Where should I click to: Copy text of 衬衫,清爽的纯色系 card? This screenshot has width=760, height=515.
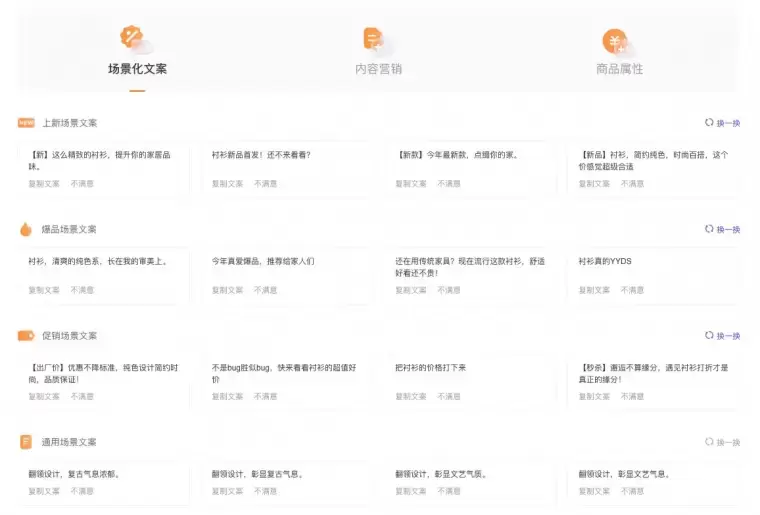click(44, 290)
